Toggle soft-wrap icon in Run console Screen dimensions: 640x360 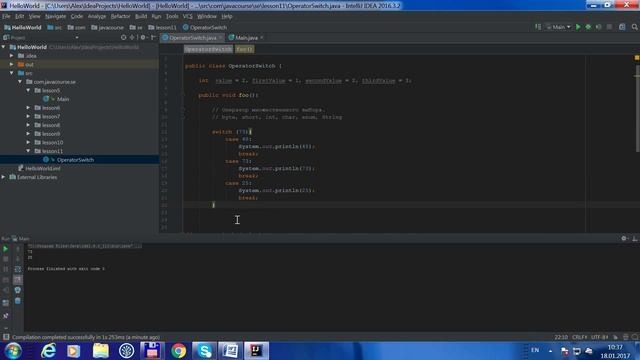[18, 269]
